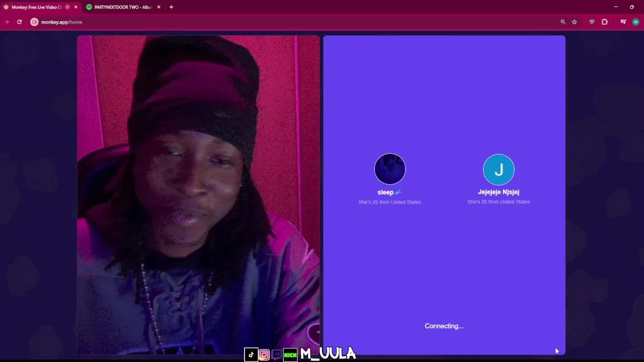Image resolution: width=644 pixels, height=362 pixels.
Task: Click the recording indicator on Monkey tab
Action: (67, 7)
